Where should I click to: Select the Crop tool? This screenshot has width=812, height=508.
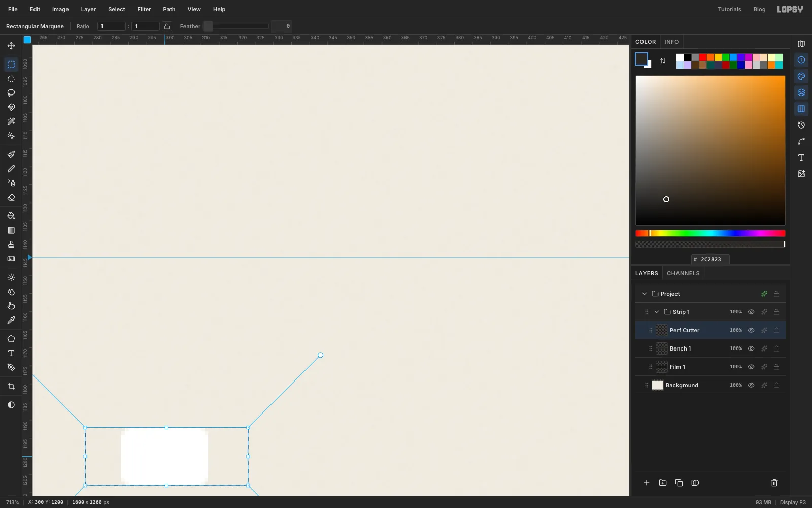11,386
